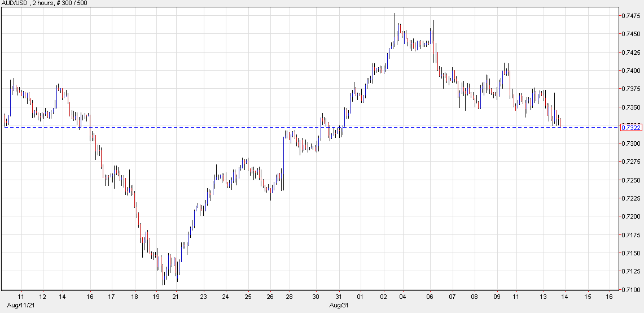Click the 09 date tick on time axis
Viewport: 644px width, 313px height.
coord(497,297)
